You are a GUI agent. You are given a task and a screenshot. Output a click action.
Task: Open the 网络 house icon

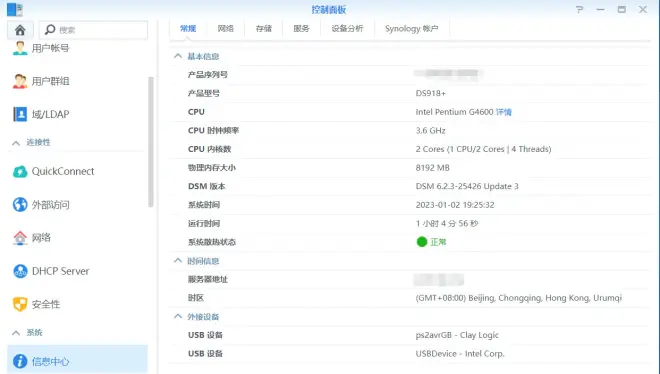[20, 238]
